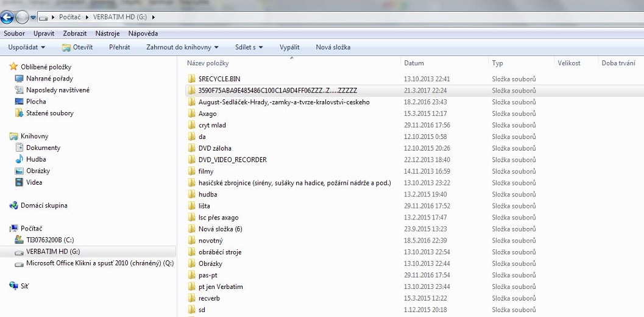Select the DVD_VIDEO_RECORDER folder icon

(191, 160)
